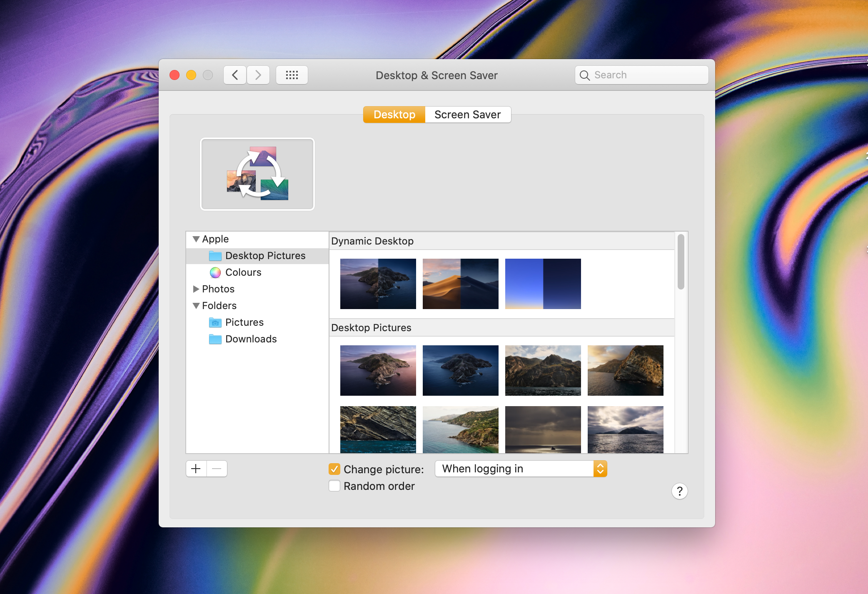Select the Desktop tab
This screenshot has width=868, height=594.
pyautogui.click(x=394, y=114)
